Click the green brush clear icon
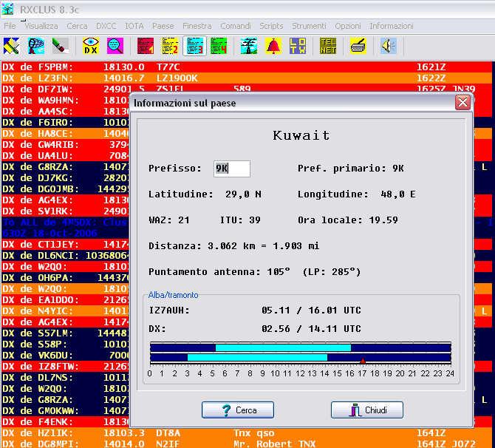495x448 pixels. [x=61, y=46]
